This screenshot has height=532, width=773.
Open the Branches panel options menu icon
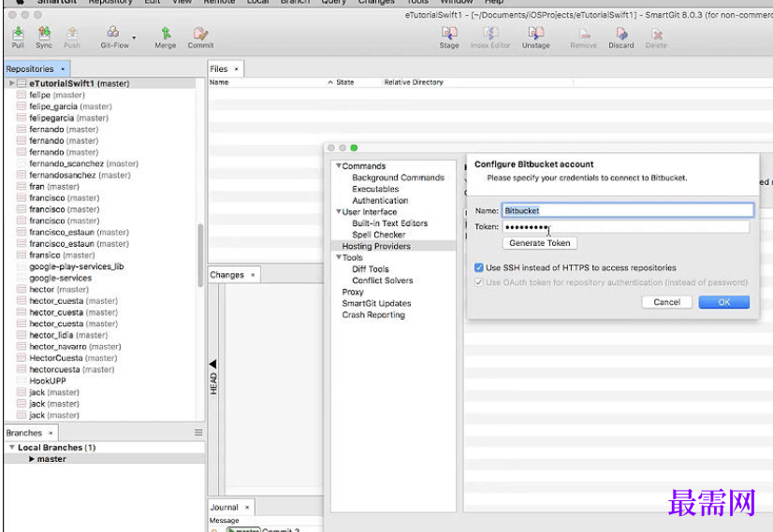(x=198, y=433)
